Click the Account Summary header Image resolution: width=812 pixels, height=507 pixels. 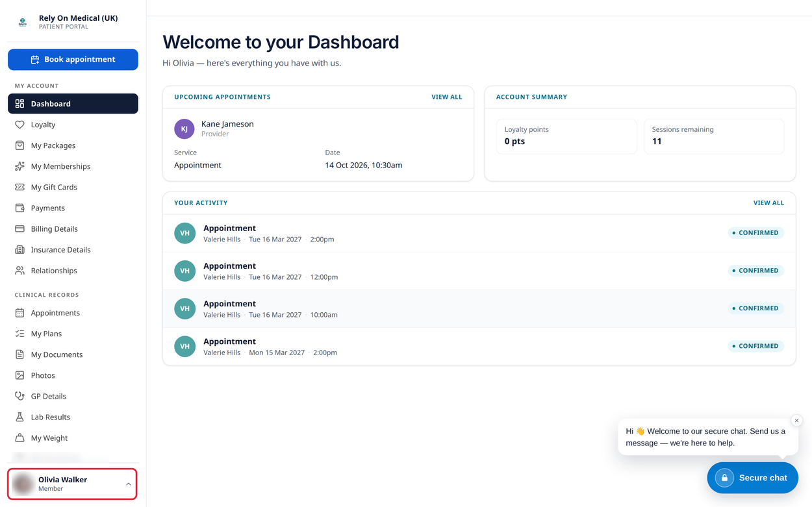click(531, 97)
